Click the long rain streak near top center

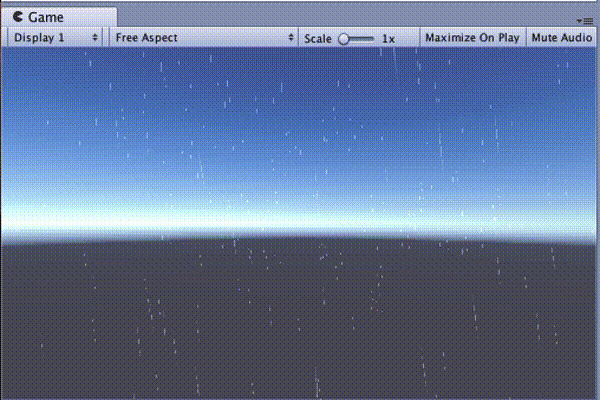pos(393,60)
